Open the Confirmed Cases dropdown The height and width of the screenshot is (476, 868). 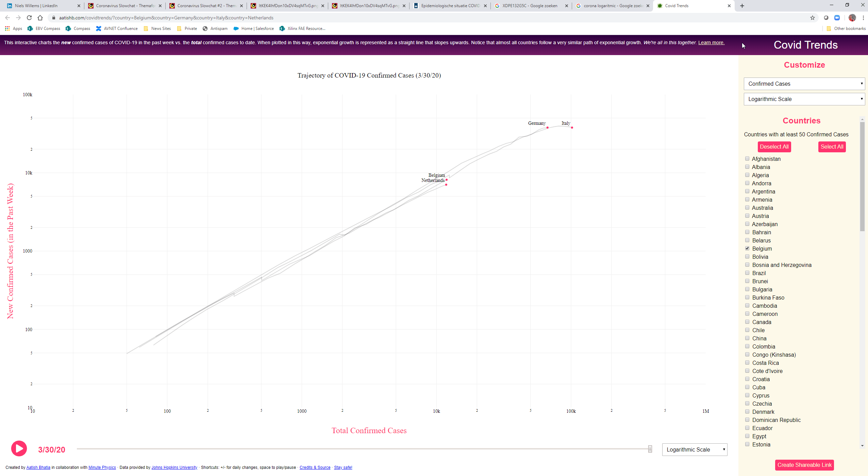tap(804, 84)
